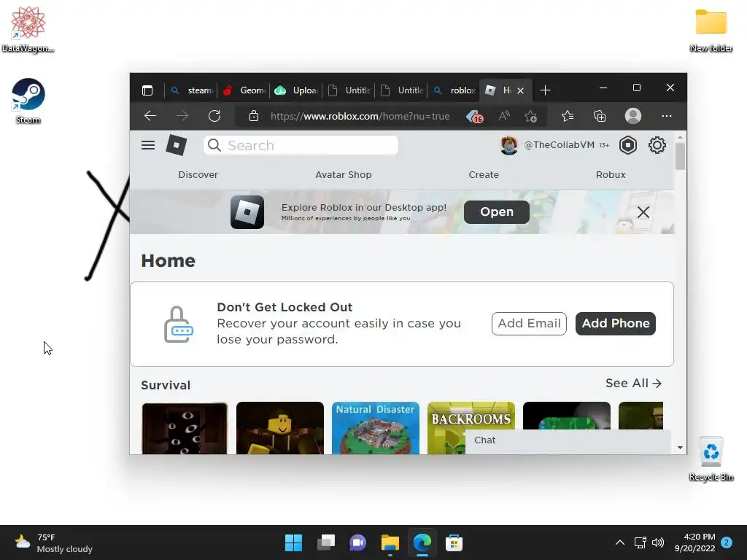The image size is (747, 560).
Task: Open the Edge profile avatar
Action: pos(633,116)
